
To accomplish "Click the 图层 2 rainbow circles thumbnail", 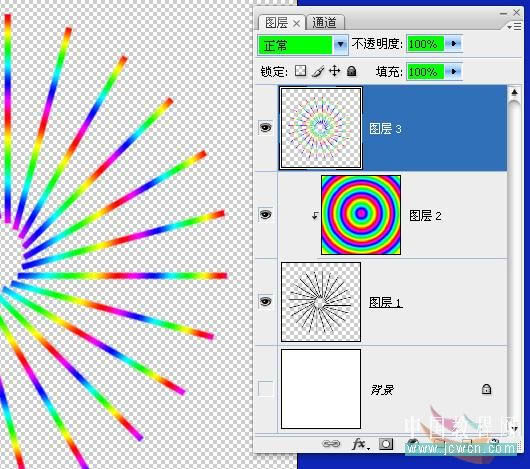I will pos(361,215).
